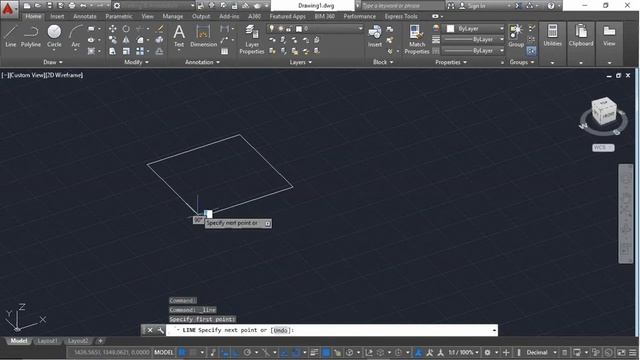Viewport: 640px width, 360px height.
Task: Choose the Move tool in Modify panel
Action: (112, 29)
